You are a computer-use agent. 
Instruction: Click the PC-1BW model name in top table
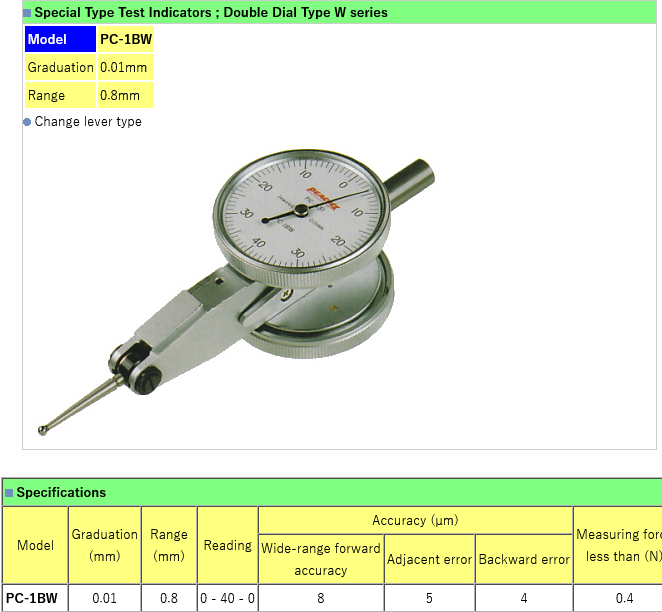[126, 40]
